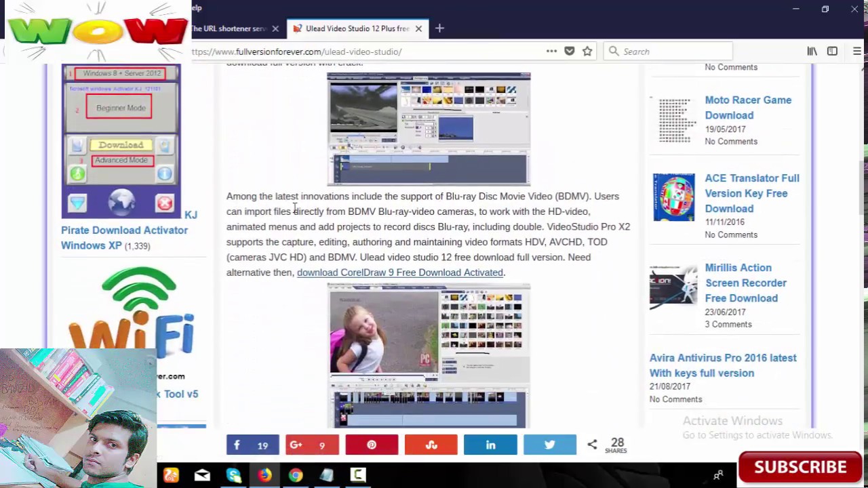This screenshot has width=868, height=488.
Task: Pin article on Pinterest
Action: click(x=372, y=445)
